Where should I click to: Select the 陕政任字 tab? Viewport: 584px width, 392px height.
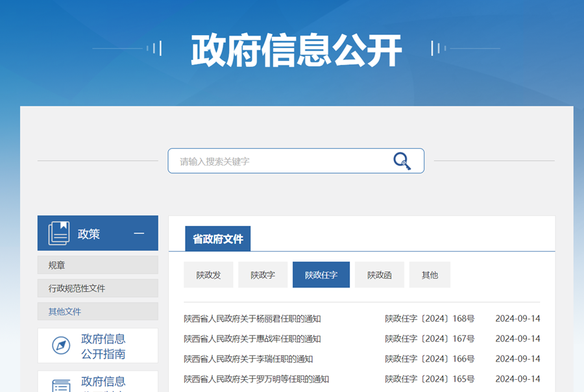[x=321, y=275]
